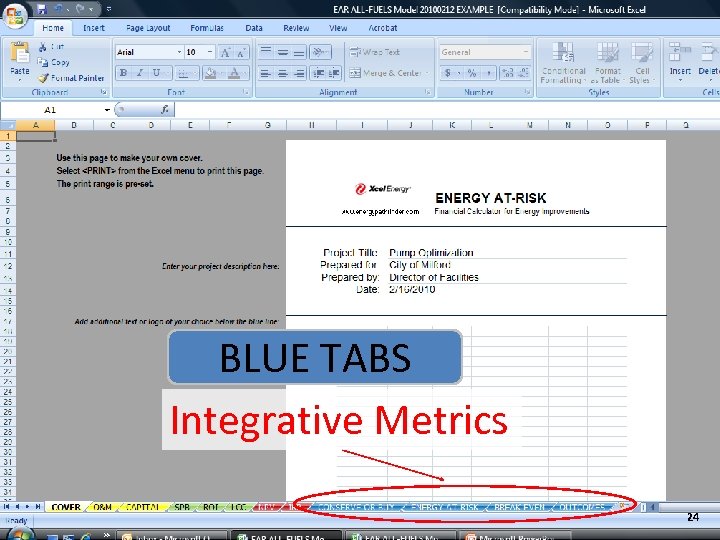Increase font size with Grow Font
The height and width of the screenshot is (540, 720).
click(225, 52)
